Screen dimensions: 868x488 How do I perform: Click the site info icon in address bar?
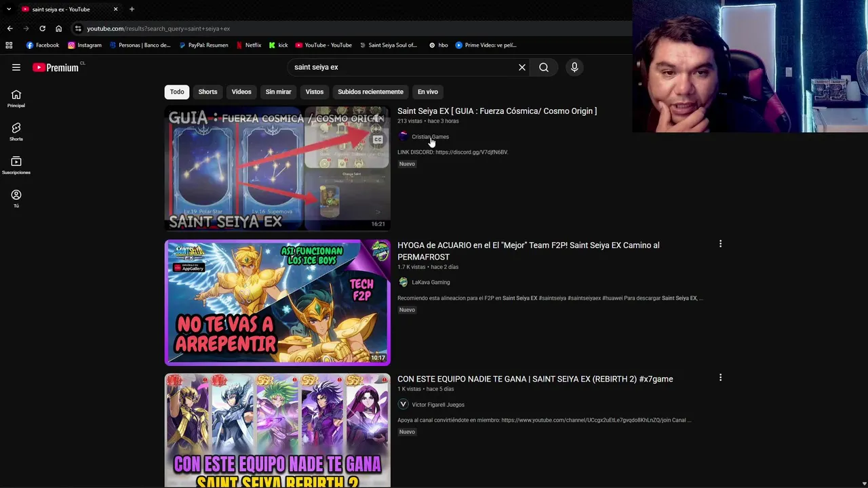point(78,28)
